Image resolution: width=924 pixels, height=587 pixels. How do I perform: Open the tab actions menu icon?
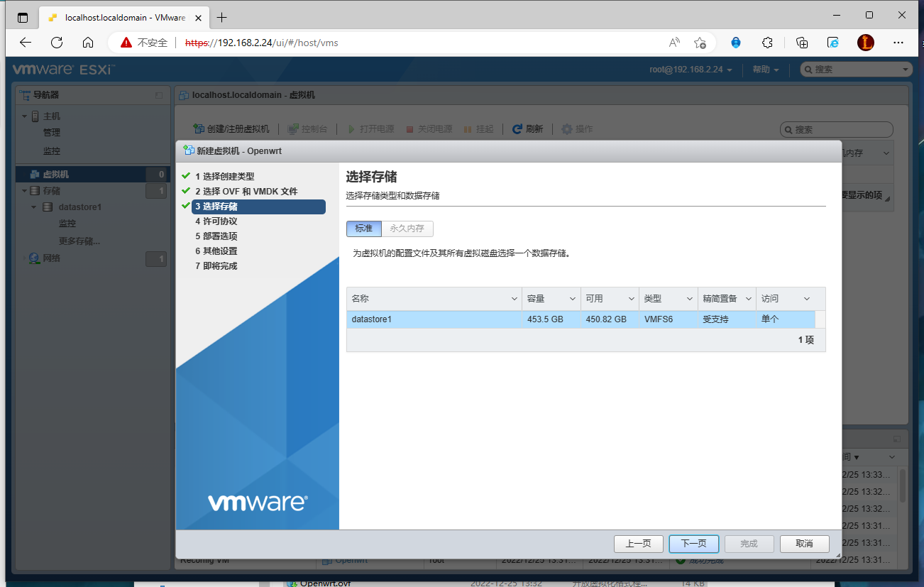point(23,17)
